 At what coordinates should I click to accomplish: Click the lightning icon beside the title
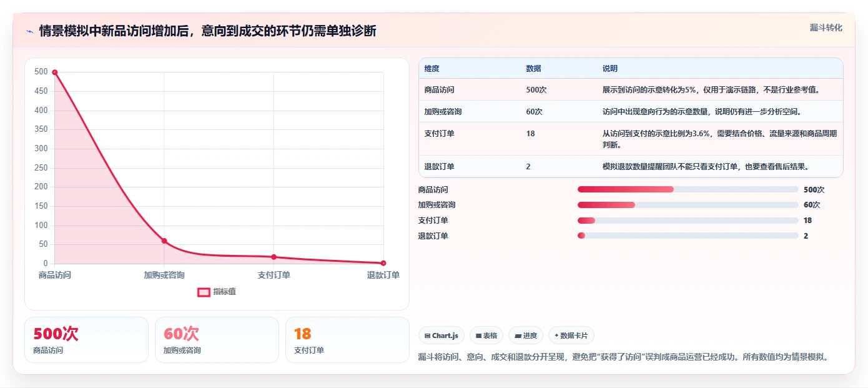(x=29, y=31)
